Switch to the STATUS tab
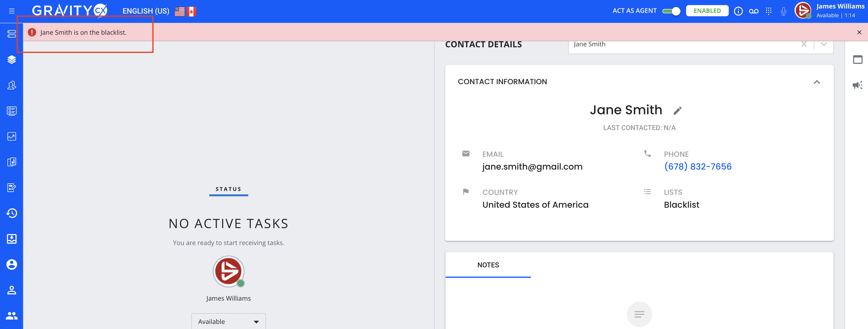This screenshot has width=868, height=329. pos(228,189)
